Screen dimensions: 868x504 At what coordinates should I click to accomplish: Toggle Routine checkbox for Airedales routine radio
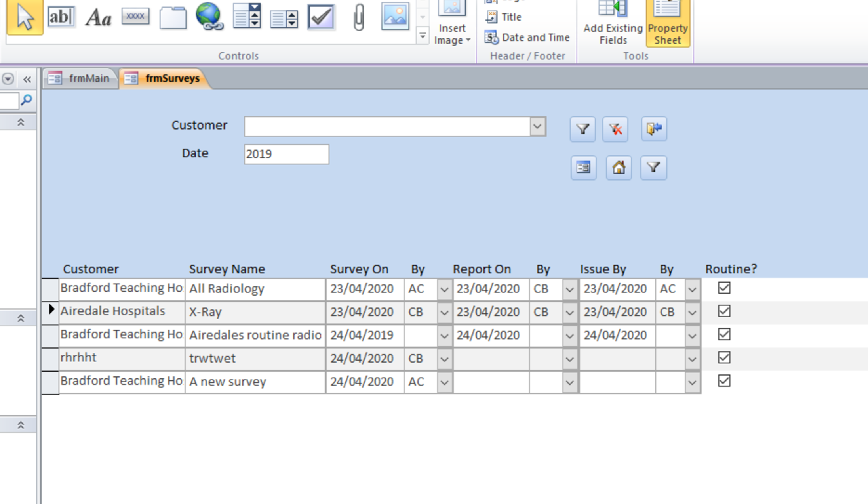click(724, 334)
